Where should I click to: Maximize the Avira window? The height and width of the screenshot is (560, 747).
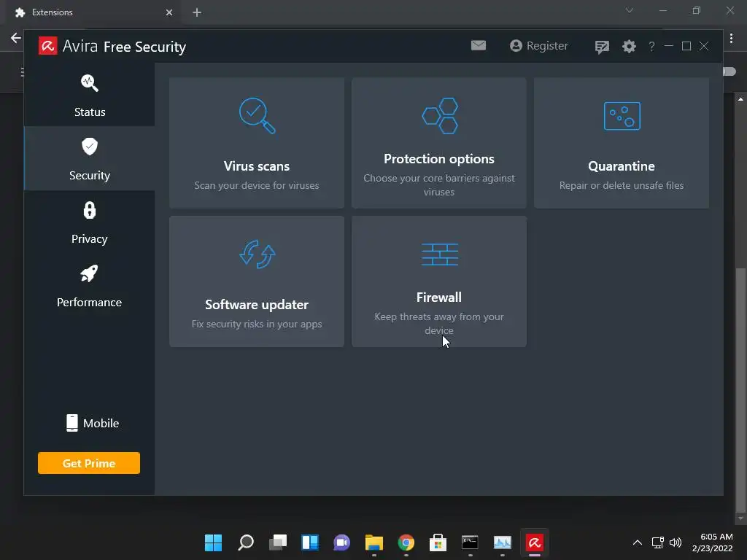click(686, 46)
